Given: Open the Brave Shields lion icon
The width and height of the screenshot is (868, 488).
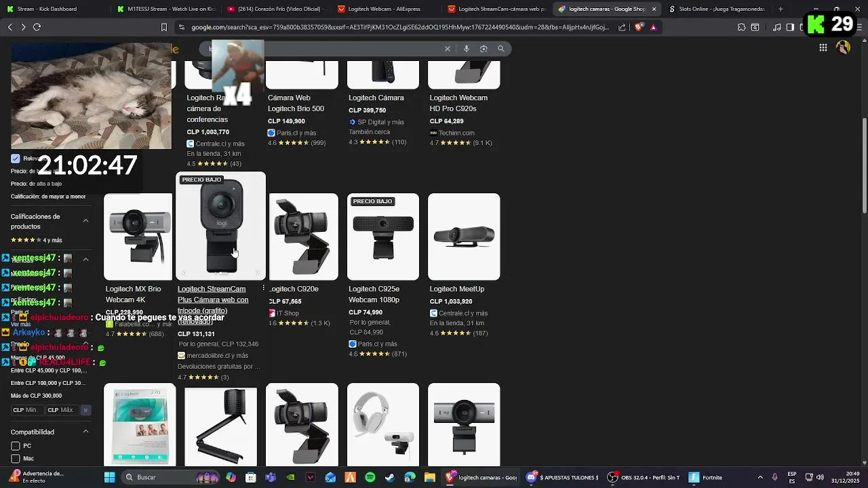Looking at the screenshot, I should click(x=639, y=27).
